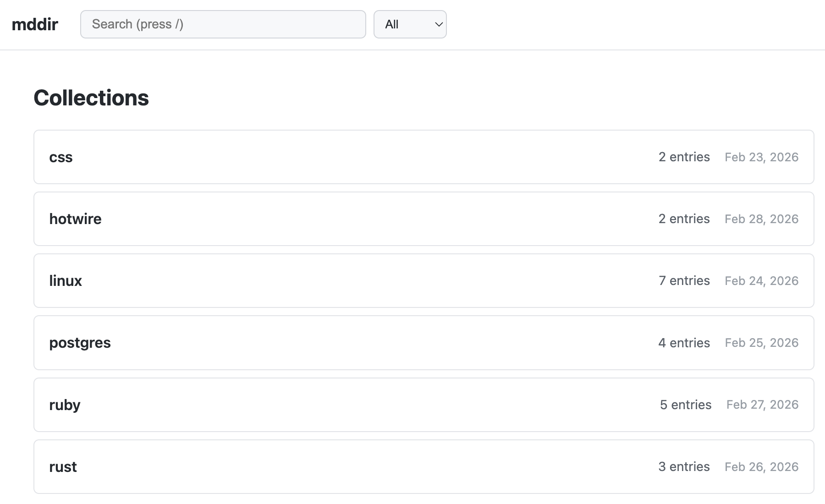This screenshot has height=504, width=825.
Task: Click the 3 entries count label
Action: click(684, 467)
